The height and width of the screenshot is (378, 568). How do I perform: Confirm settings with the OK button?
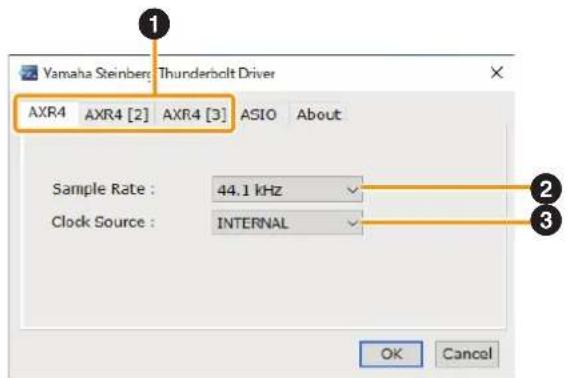pyautogui.click(x=391, y=354)
